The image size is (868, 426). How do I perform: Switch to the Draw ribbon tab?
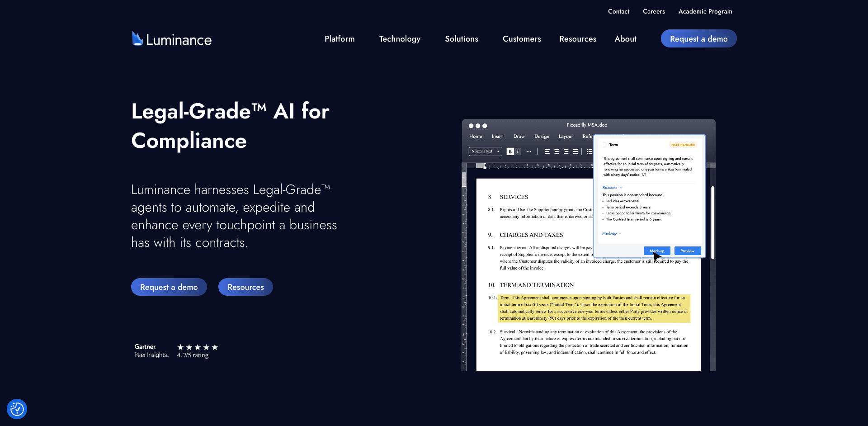pyautogui.click(x=519, y=136)
